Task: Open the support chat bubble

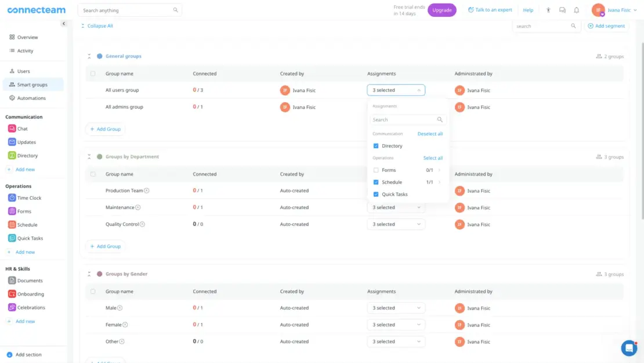Action: tap(629, 348)
